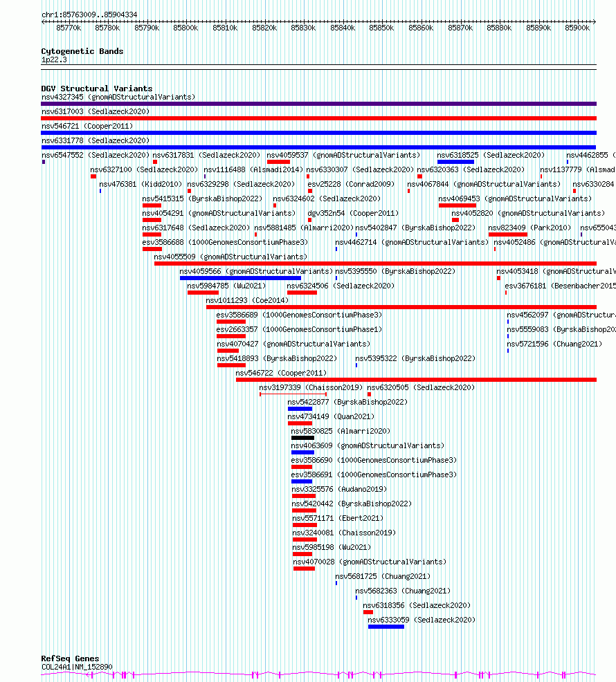This screenshot has height=682, width=616.
Task: Click nsv5395550 (ByrskaBishop2022) label
Action: [x=395, y=271]
